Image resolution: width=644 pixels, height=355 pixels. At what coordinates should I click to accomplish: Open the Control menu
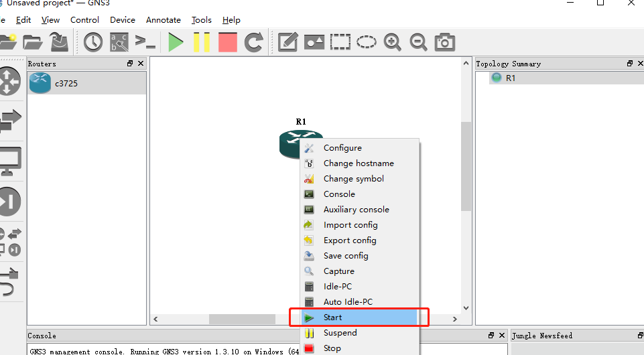coord(84,19)
